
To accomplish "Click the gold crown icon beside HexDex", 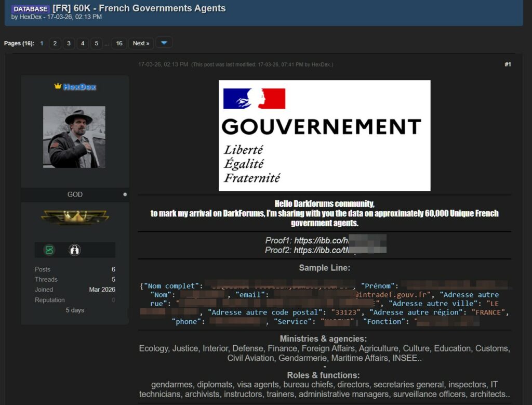I will tap(58, 86).
